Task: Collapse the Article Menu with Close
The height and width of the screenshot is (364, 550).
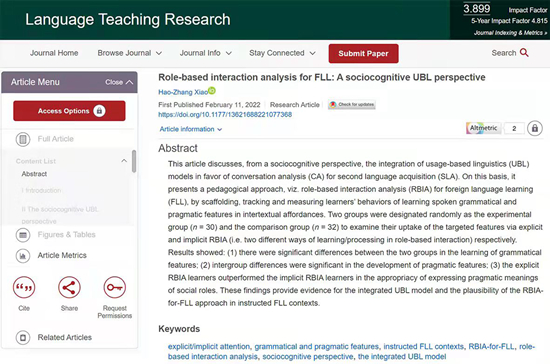Action: 119,82
